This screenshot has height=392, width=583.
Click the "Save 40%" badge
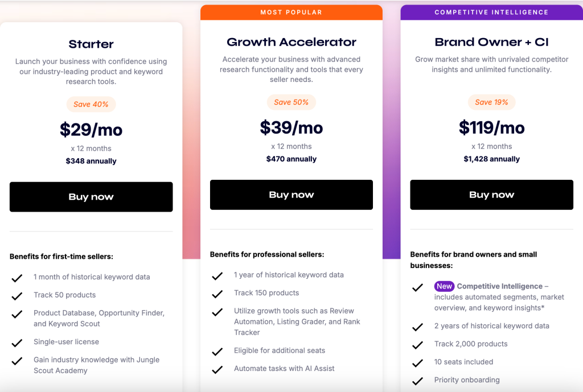point(91,104)
